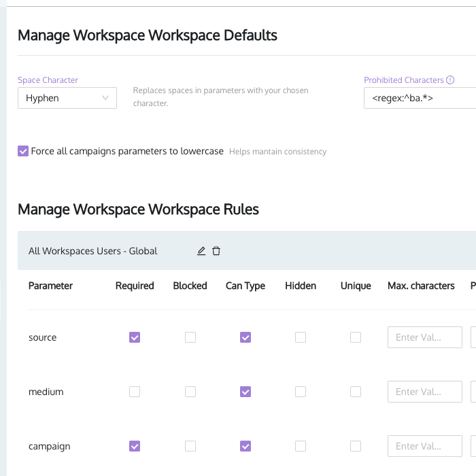Click the All Workspaces Users - Global header
Viewport: 476px width, 476px height.
tap(93, 251)
